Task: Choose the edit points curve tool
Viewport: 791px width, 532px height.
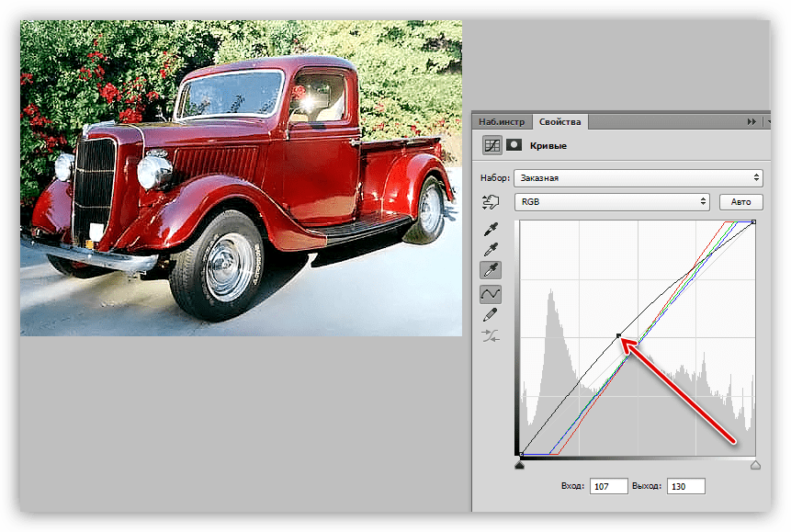Action: click(491, 294)
